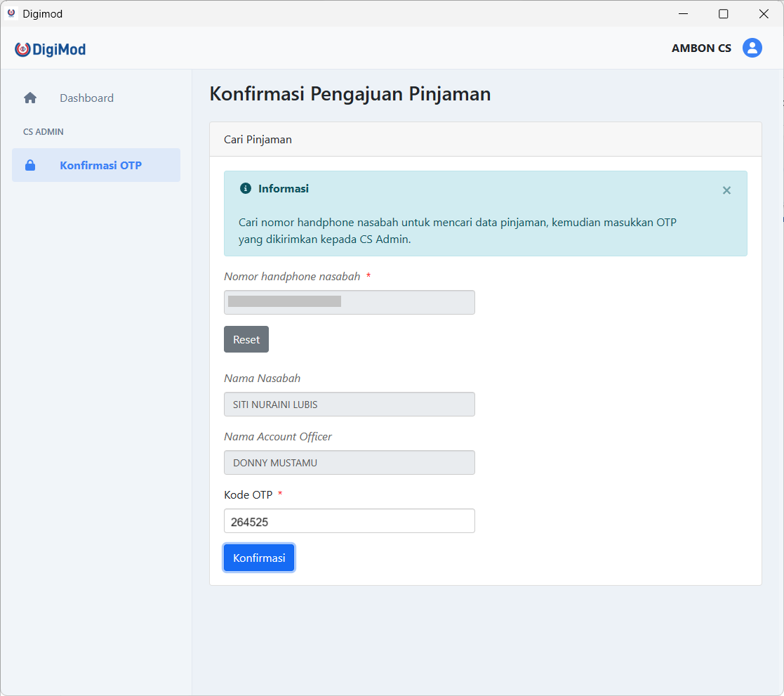Dismiss the Informasi alert with X
The height and width of the screenshot is (696, 784).
[726, 190]
